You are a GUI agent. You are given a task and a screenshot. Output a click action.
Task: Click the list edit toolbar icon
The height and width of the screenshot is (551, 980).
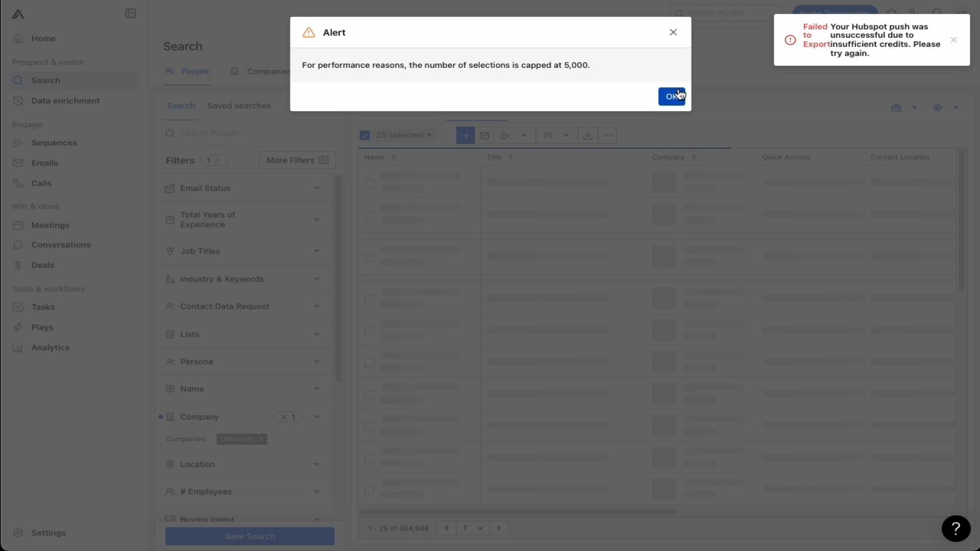(548, 135)
